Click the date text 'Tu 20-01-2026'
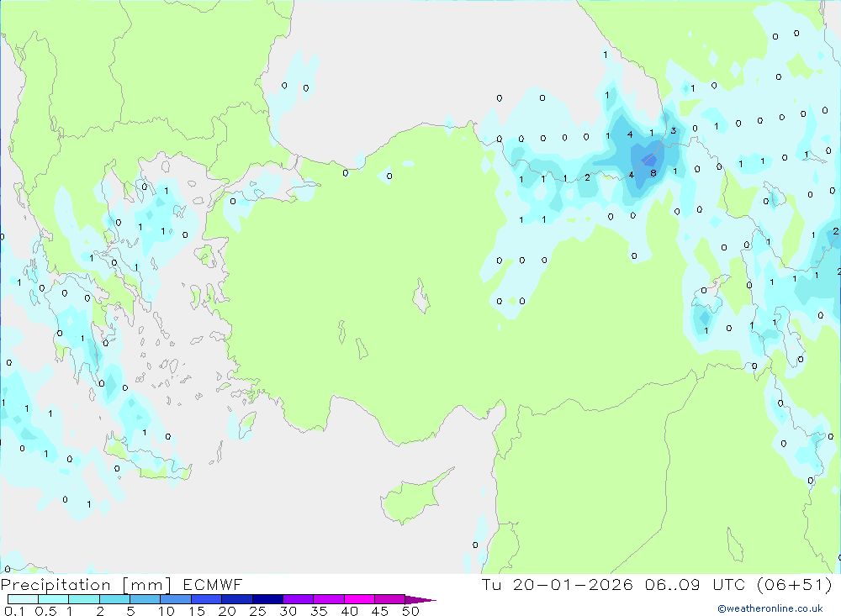The image size is (841, 616). click(x=558, y=585)
